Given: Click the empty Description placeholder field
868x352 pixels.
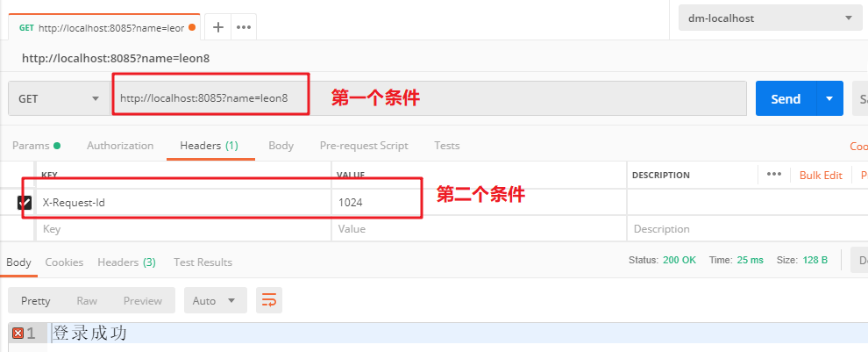Looking at the screenshot, I should tap(747, 228).
